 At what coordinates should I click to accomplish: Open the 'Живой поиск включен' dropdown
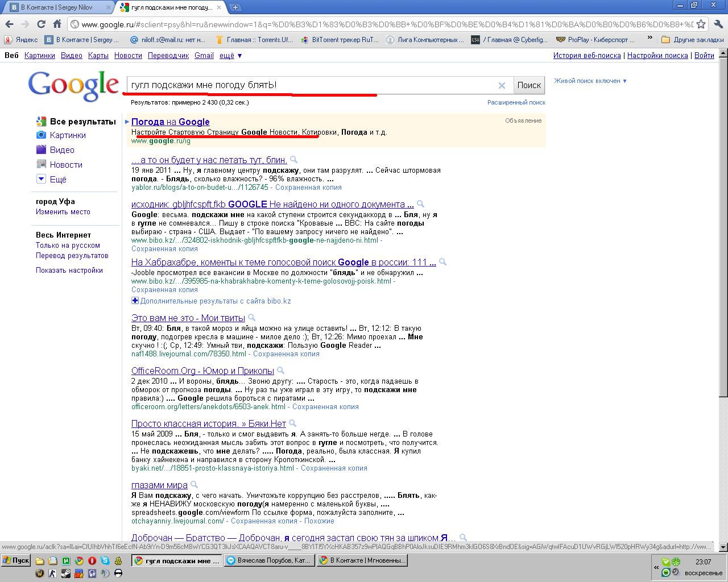[590, 81]
